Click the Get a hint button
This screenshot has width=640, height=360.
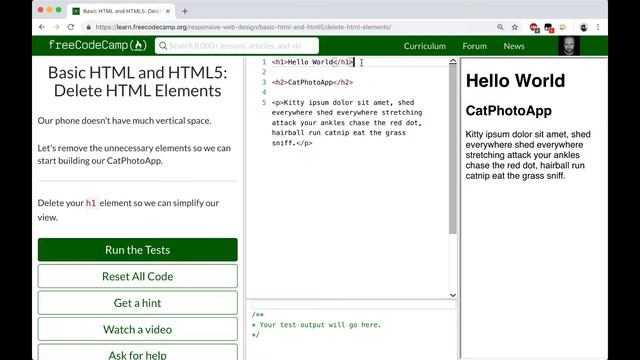coord(138,303)
